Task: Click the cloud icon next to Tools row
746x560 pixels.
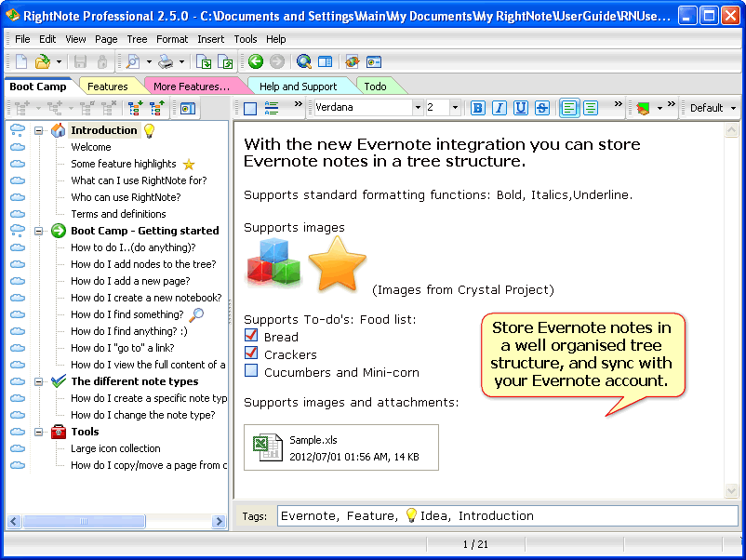Action: pyautogui.click(x=18, y=432)
